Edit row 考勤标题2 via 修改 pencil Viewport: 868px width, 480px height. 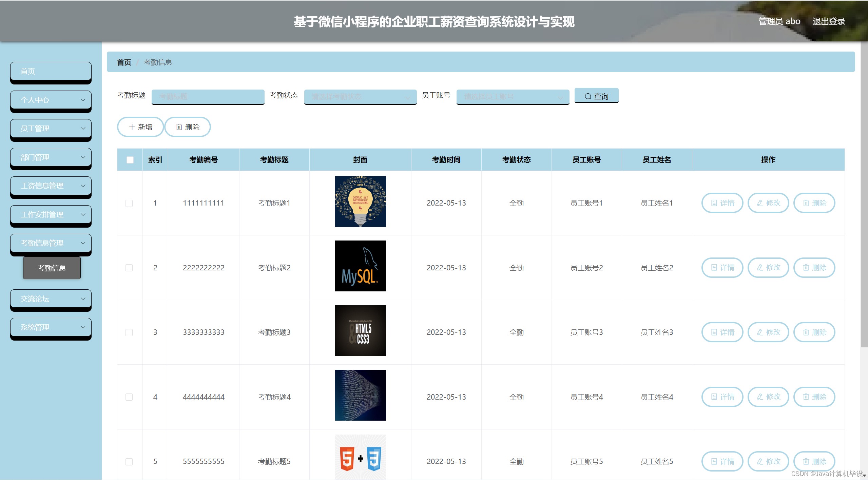(x=760, y=268)
